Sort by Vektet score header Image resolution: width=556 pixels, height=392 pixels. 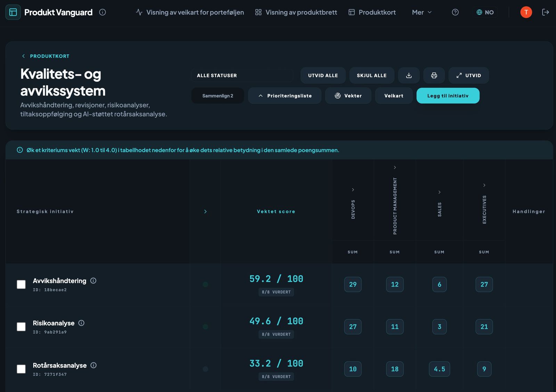[276, 211]
